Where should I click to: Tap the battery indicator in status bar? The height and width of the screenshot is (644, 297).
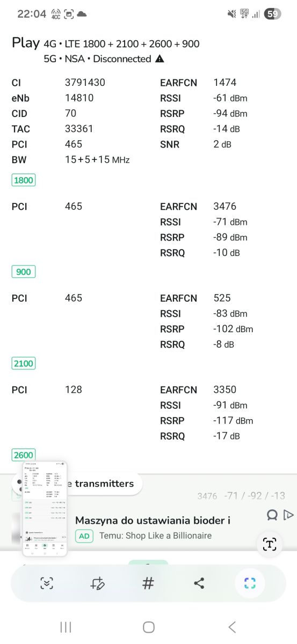(273, 14)
